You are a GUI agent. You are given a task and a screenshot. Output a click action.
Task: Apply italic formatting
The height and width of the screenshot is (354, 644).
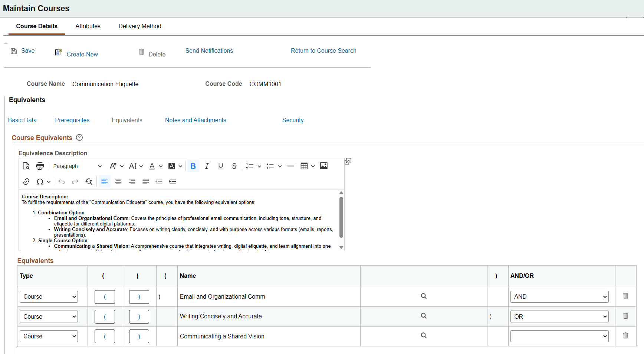pos(207,166)
